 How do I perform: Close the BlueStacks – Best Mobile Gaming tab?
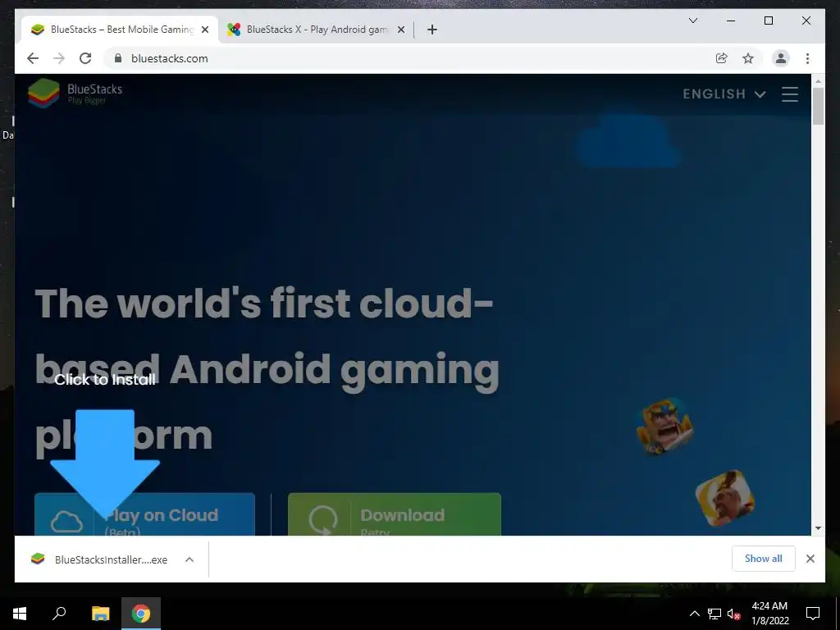(x=204, y=30)
